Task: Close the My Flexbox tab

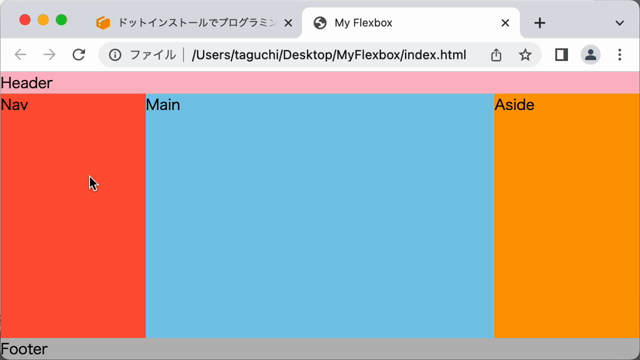Action: click(505, 23)
